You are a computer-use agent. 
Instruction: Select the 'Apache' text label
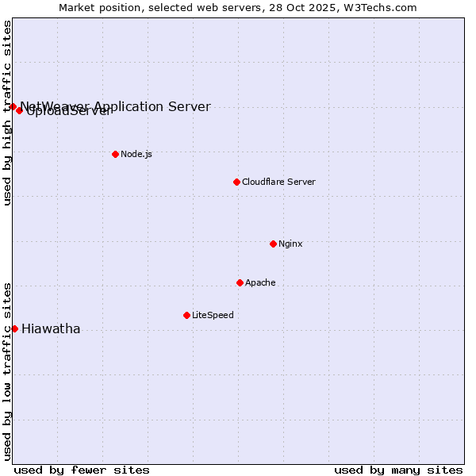point(260,282)
